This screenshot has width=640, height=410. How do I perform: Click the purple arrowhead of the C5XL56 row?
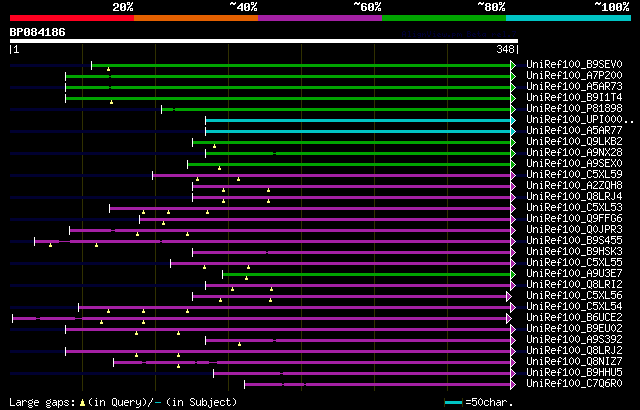click(509, 297)
